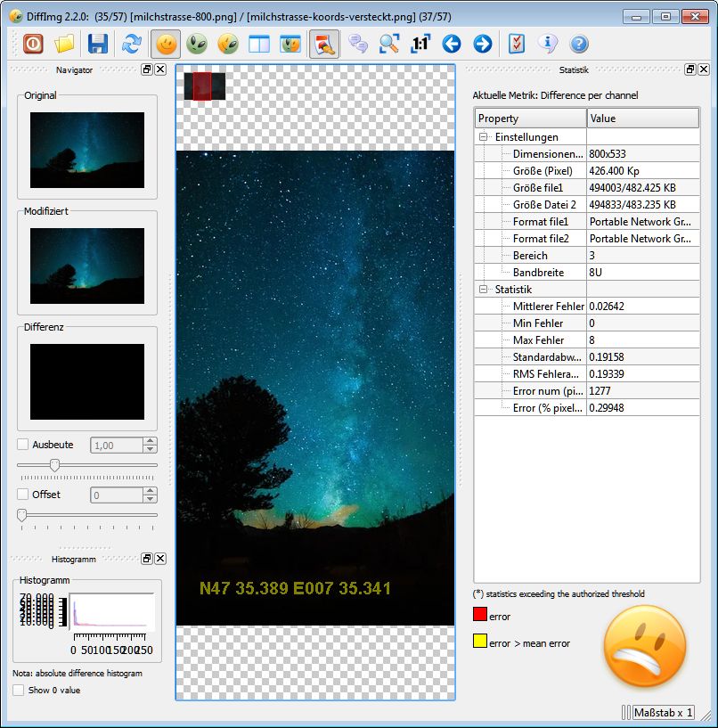Decrease the Offset spinner value
This screenshot has height=728, width=718.
click(x=150, y=499)
